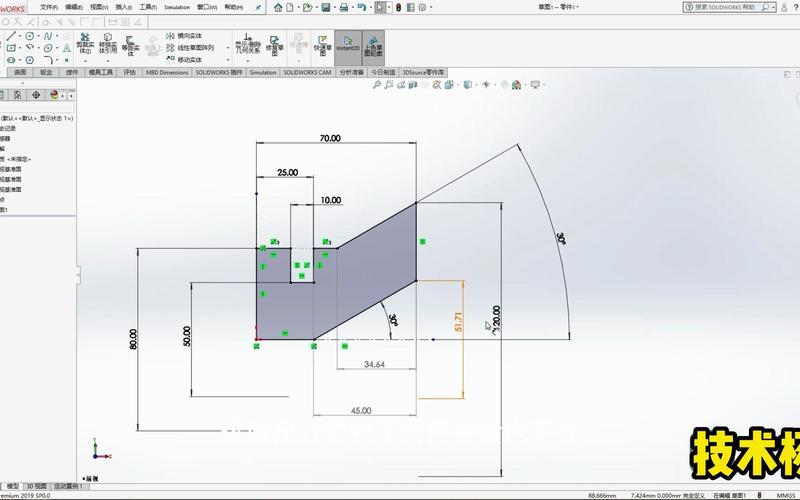Switch to the 模具工具 (Mold Tools) tab
Image resolution: width=800 pixels, height=500 pixels.
(x=101, y=72)
